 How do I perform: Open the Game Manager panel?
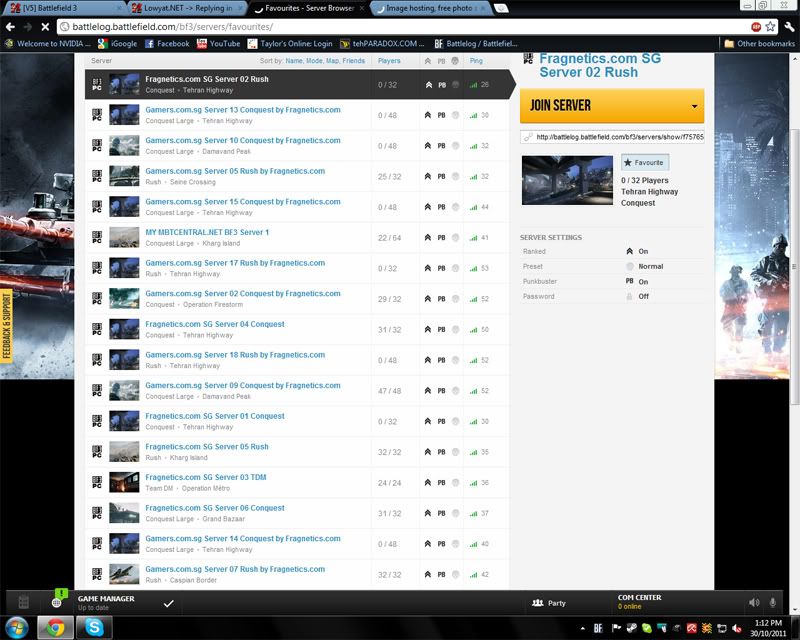coord(106,602)
